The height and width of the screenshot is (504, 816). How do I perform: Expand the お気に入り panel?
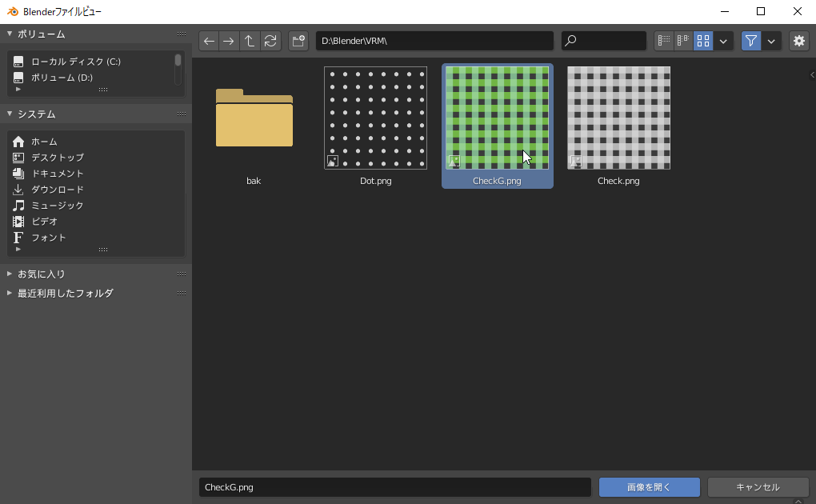coord(10,274)
